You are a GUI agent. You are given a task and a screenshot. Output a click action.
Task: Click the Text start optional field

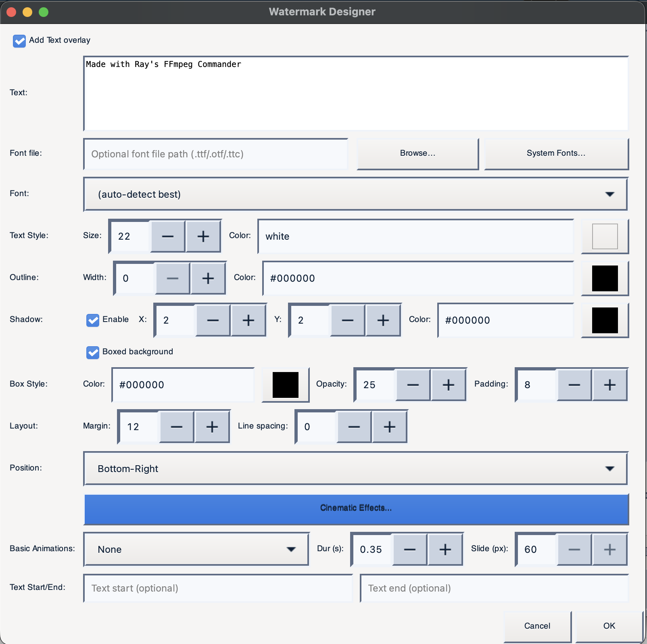point(218,588)
